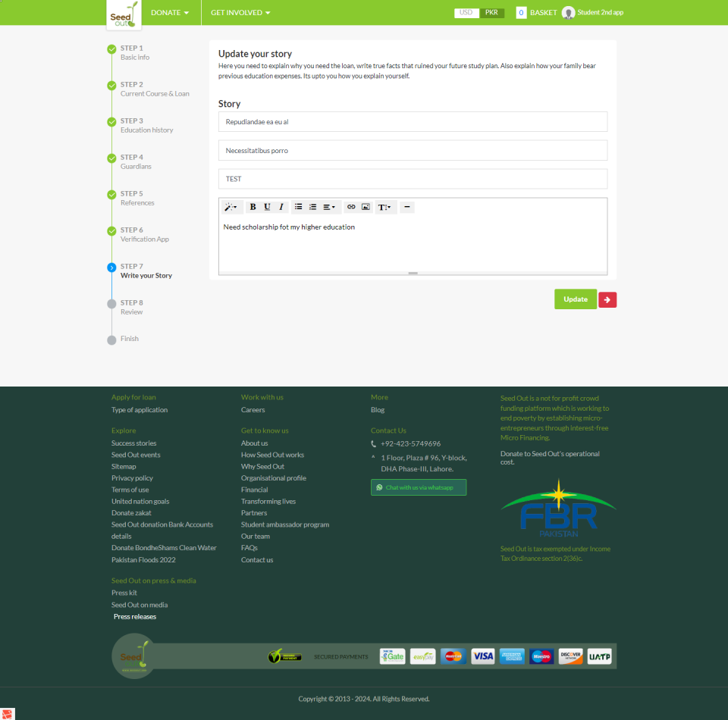The image size is (728, 720).
Task: Toggle bold formatting in story editor
Action: point(253,207)
